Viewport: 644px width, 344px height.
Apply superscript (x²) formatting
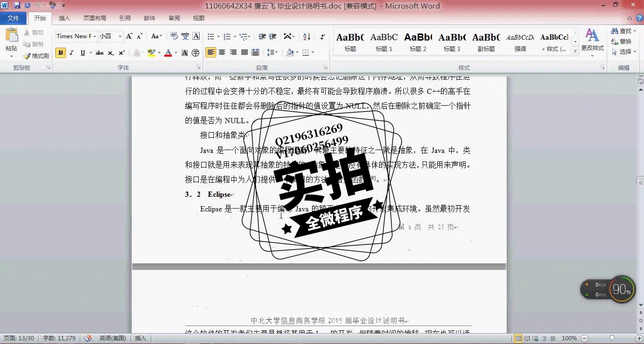pyautogui.click(x=121, y=53)
